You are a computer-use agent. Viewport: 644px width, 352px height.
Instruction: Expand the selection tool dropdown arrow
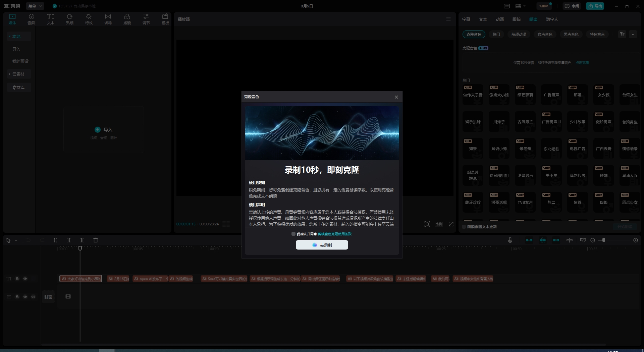(16, 240)
